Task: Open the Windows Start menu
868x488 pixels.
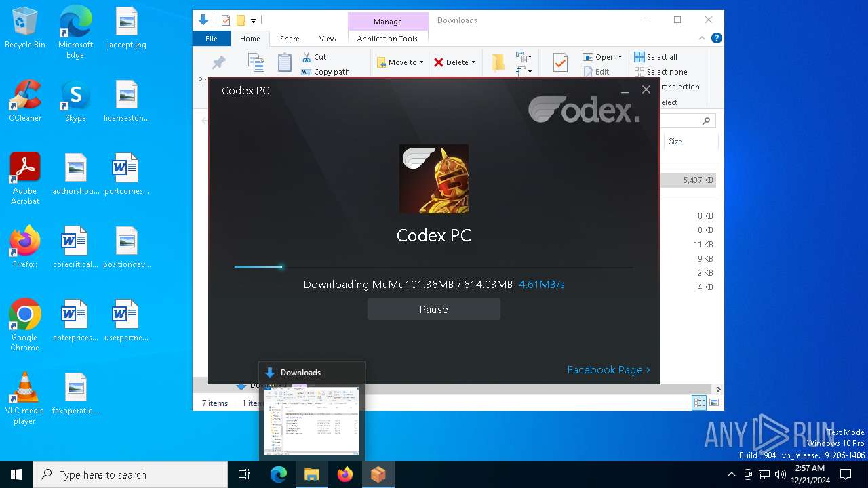Action: 16,474
